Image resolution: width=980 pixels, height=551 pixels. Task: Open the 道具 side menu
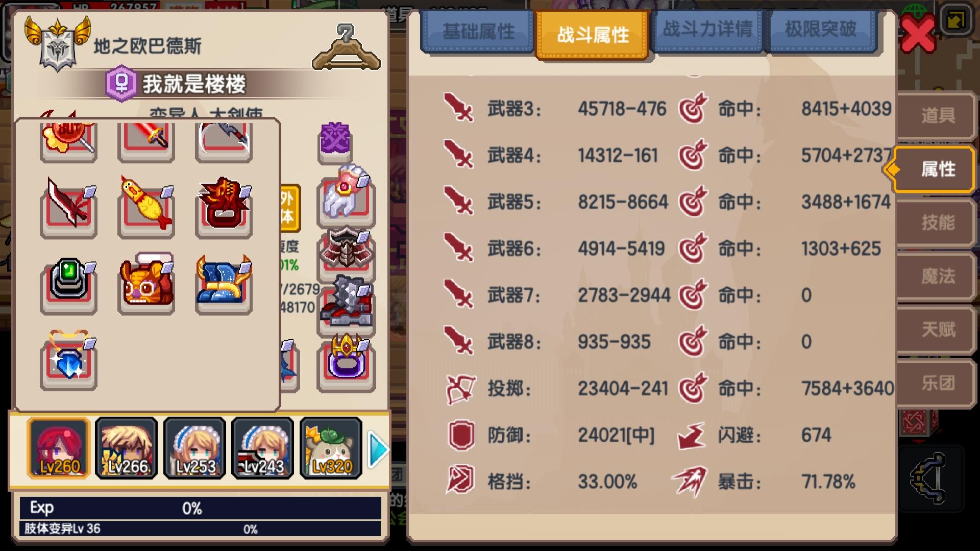[937, 115]
